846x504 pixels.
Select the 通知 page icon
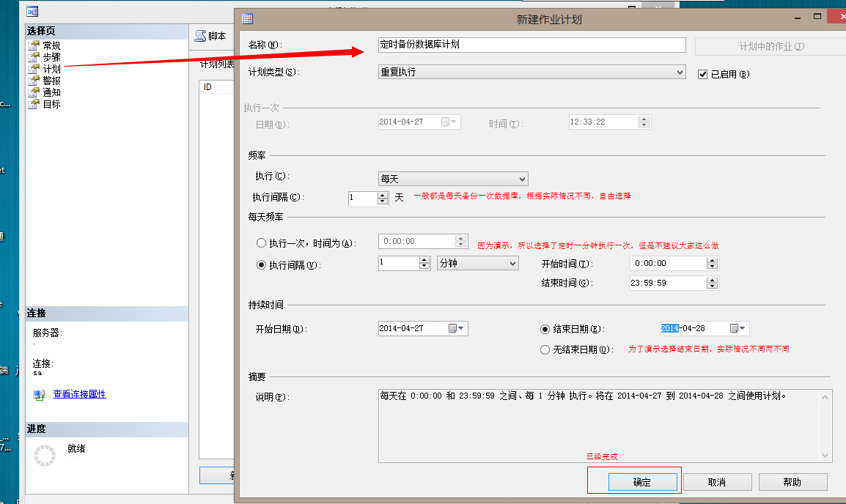coord(34,93)
